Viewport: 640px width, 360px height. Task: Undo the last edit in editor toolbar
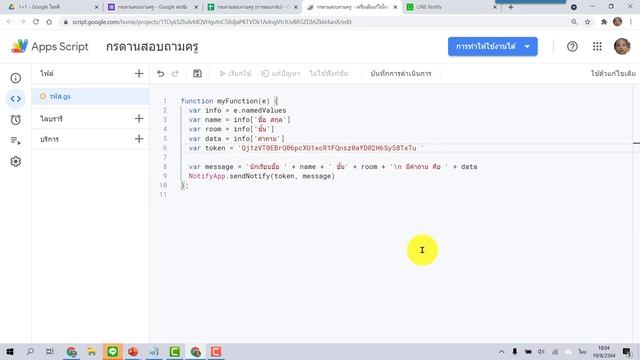click(160, 73)
